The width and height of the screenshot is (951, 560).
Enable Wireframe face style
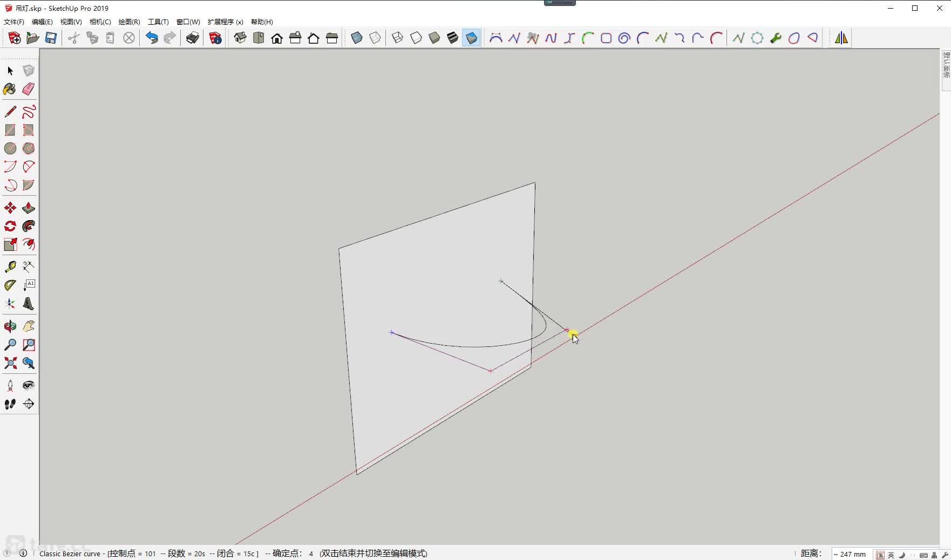tap(398, 38)
